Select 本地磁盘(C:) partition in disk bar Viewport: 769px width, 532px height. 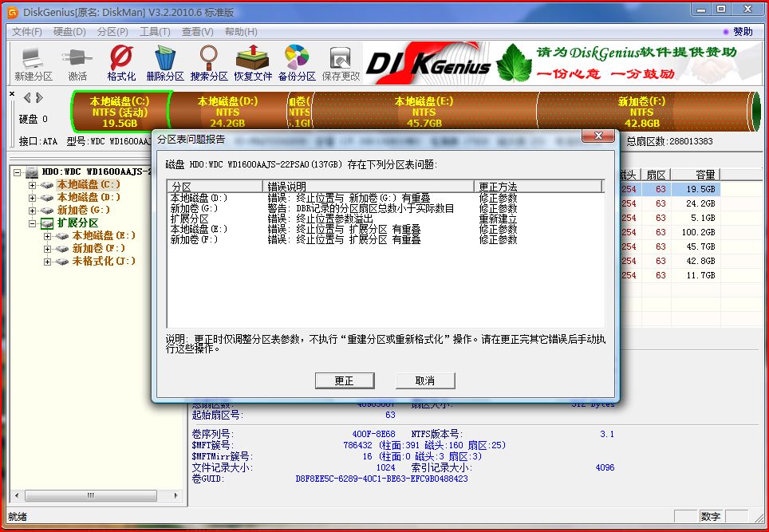[x=120, y=112]
